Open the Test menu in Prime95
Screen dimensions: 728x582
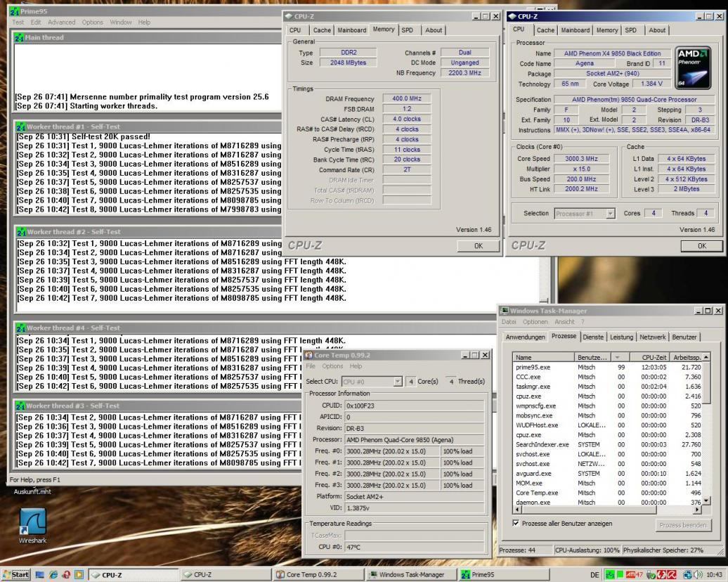(18, 22)
